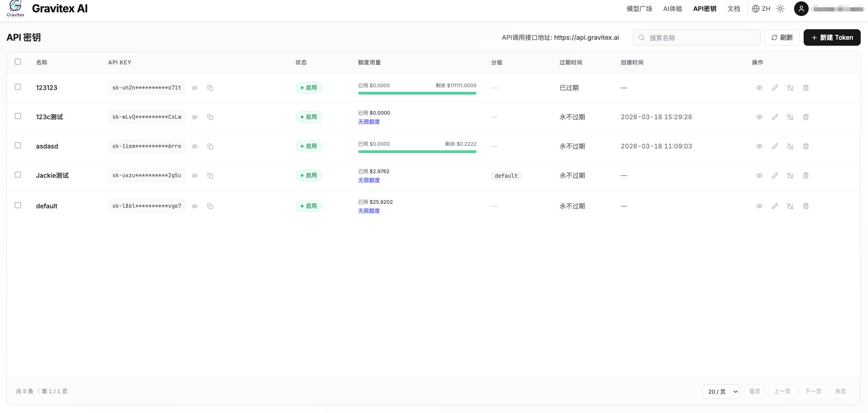
Task: Edit the 123123 token
Action: click(775, 88)
